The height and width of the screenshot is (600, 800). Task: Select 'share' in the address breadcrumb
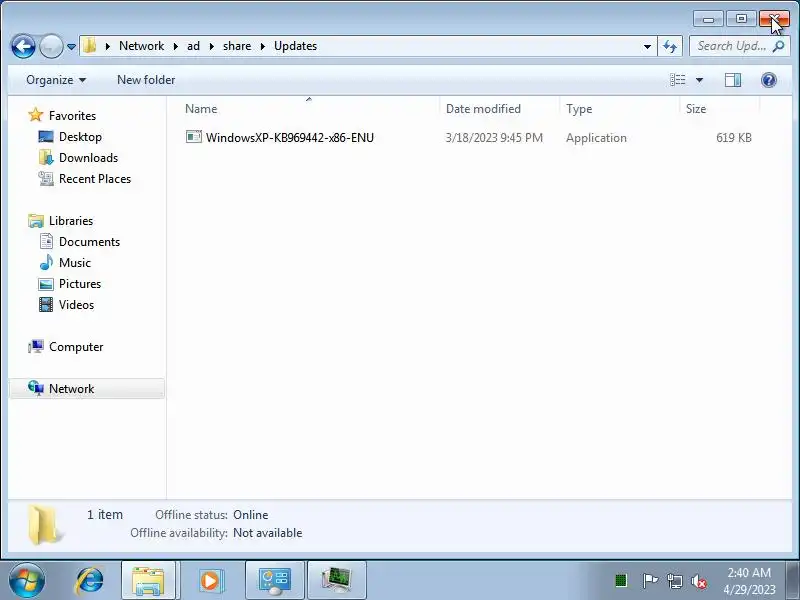coord(237,46)
